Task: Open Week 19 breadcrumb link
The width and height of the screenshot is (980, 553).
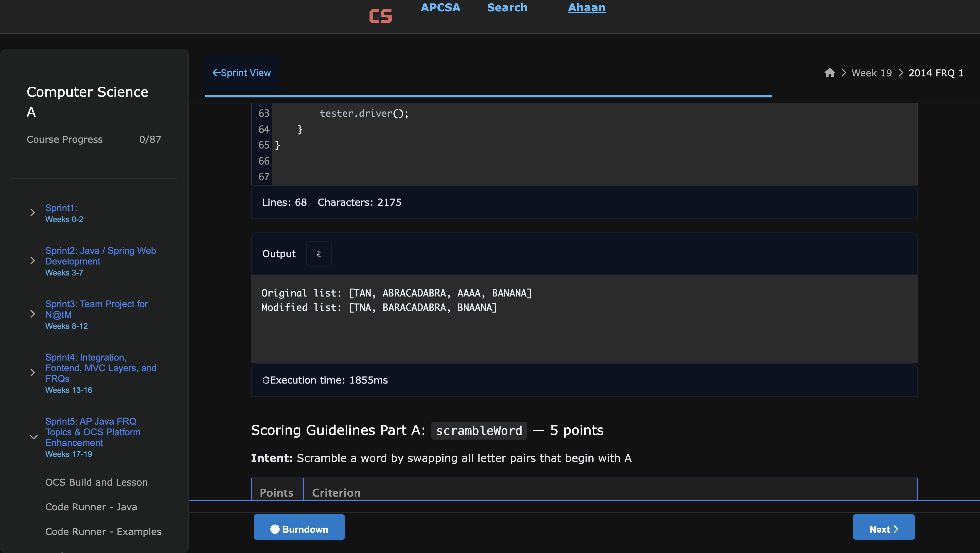Action: 871,73
